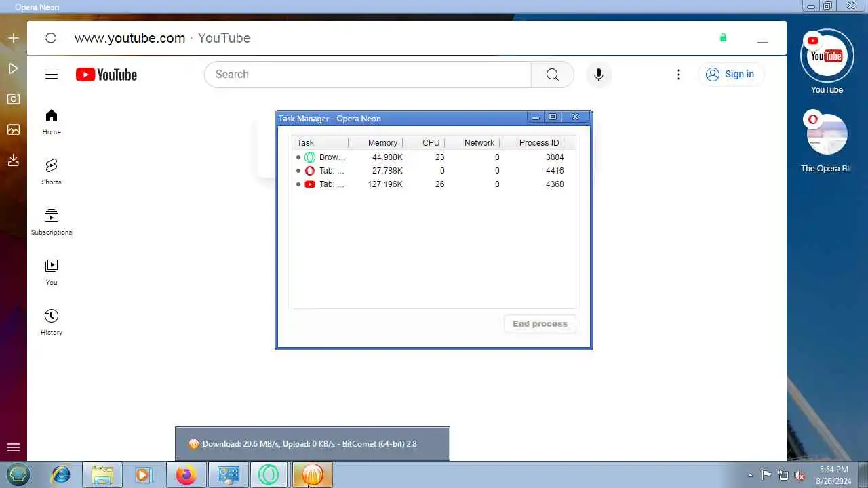Open the Windows Start menu
868x488 pixels.
pyautogui.click(x=18, y=474)
